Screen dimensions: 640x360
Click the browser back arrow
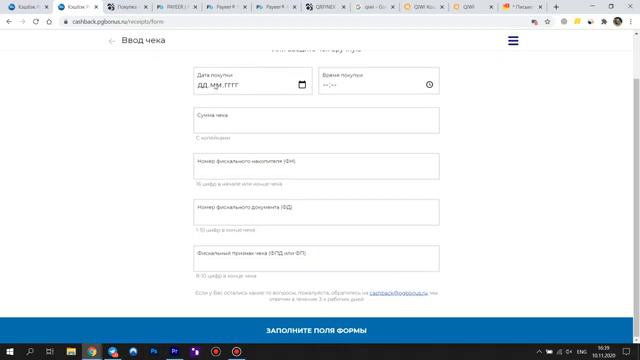tap(9, 22)
